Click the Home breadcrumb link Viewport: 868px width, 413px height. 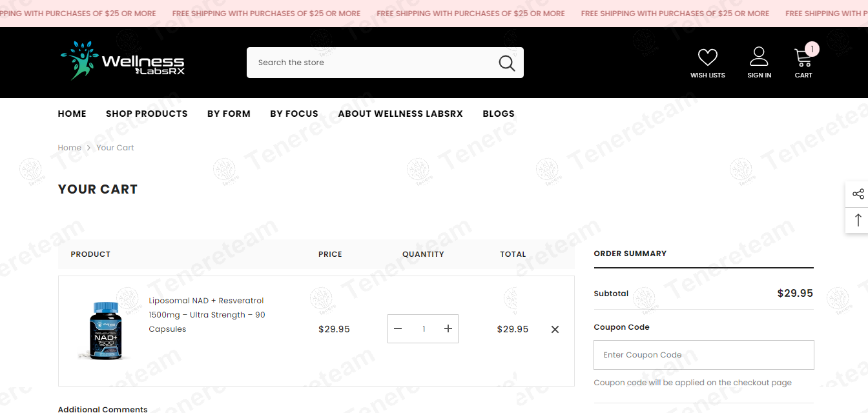[x=69, y=147]
